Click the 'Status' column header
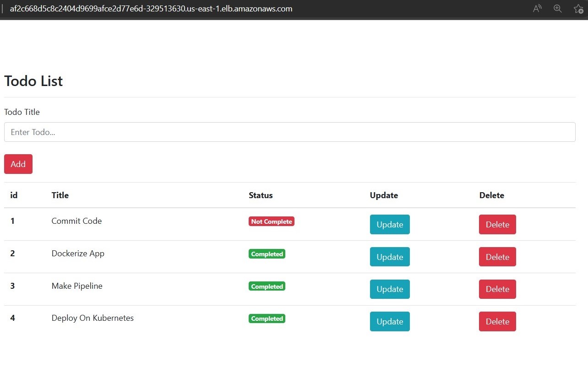Screen dimensions: 588x367 (261, 195)
